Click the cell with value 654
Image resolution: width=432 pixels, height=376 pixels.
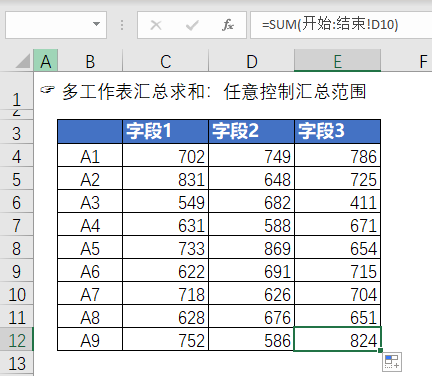(338, 247)
